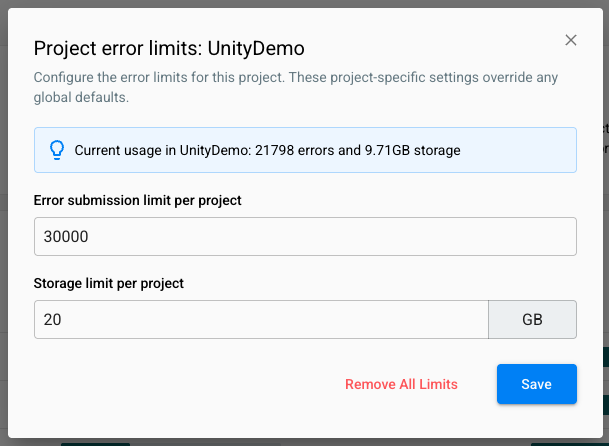Click empty dialog area left of Remove All Limits
The image size is (609, 446).
[180, 384]
